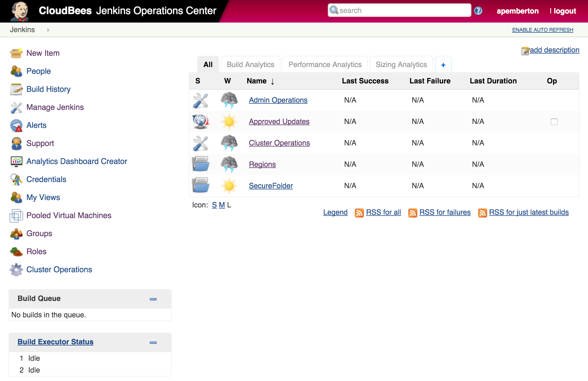Tick the Approved Updates Op checkbox
The width and height of the screenshot is (588, 381).
554,122
